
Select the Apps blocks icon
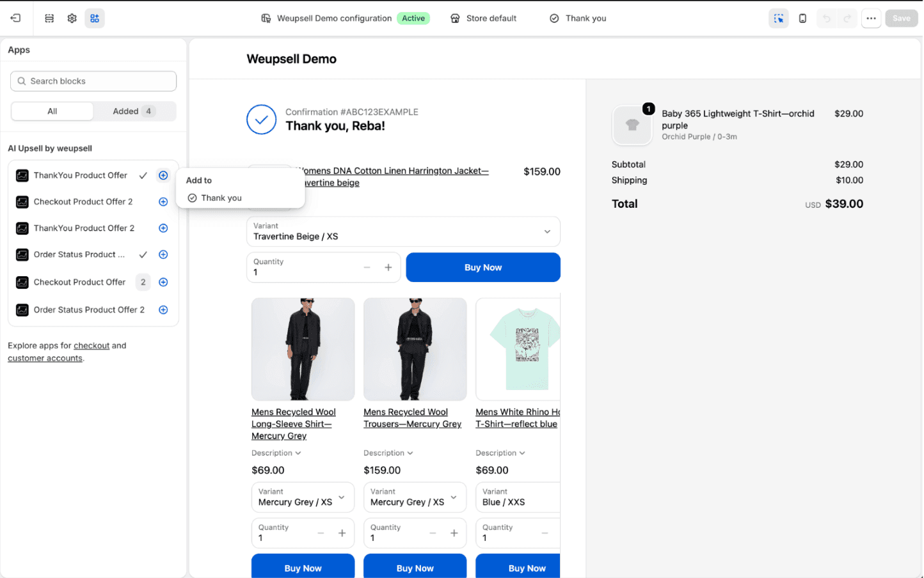click(95, 18)
